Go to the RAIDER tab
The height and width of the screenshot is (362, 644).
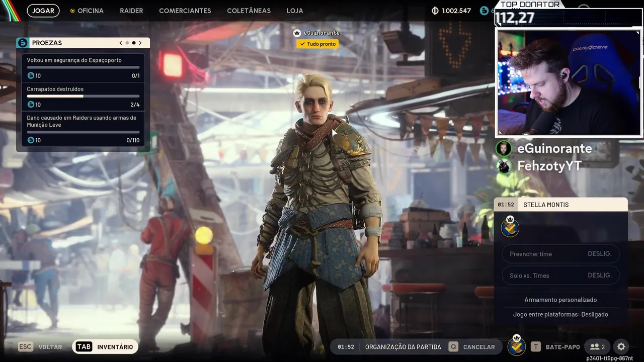coord(131,11)
